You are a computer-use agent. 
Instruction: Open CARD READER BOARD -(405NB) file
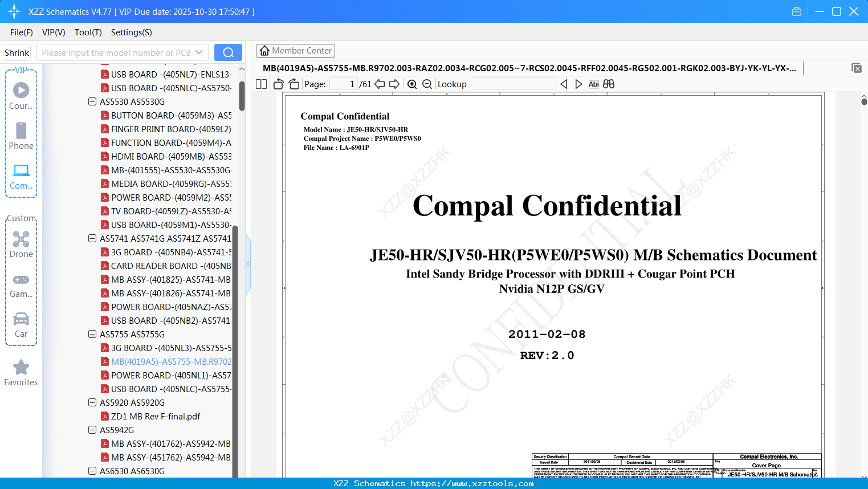pos(171,266)
